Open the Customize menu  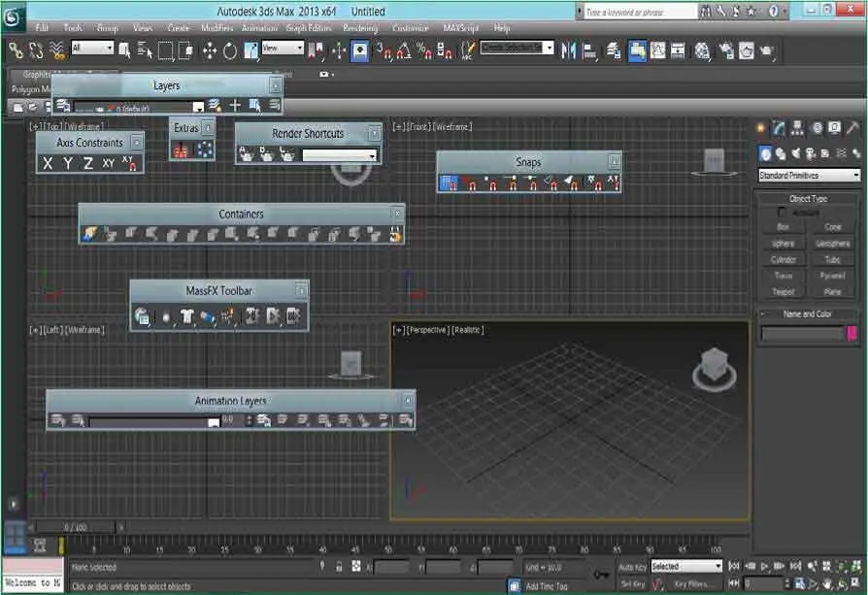tap(410, 27)
